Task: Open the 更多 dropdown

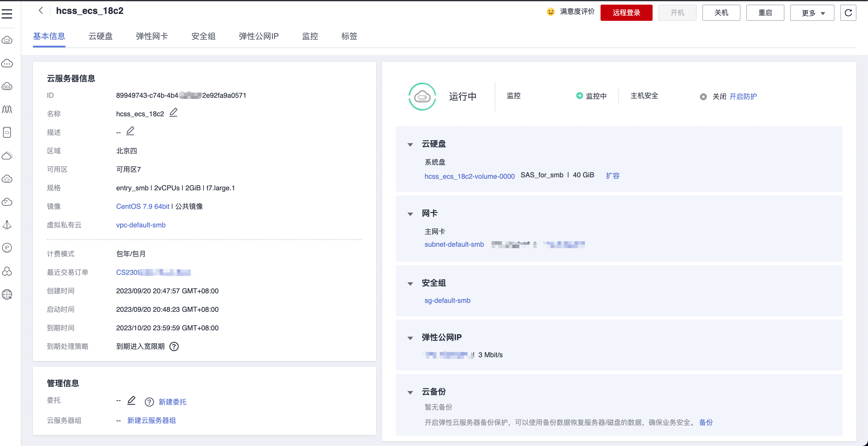Action: coord(812,13)
